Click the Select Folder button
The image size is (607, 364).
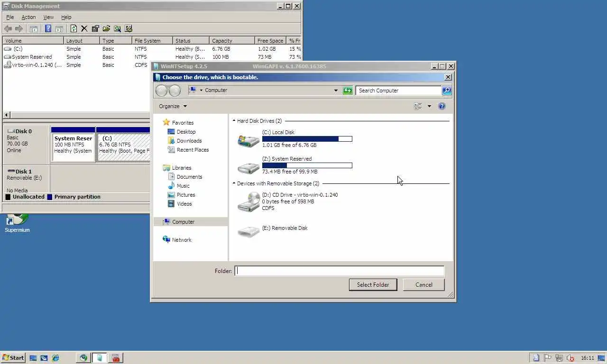click(x=373, y=285)
